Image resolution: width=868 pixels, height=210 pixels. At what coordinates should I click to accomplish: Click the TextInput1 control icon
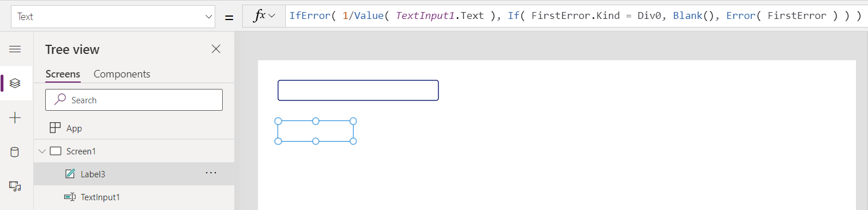pos(70,197)
